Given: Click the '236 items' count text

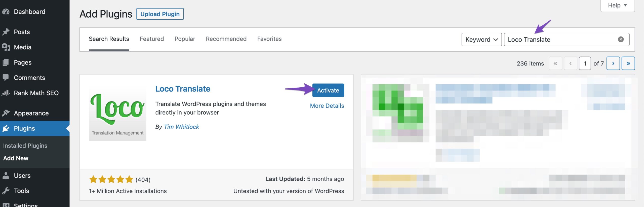Looking at the screenshot, I should click(530, 63).
